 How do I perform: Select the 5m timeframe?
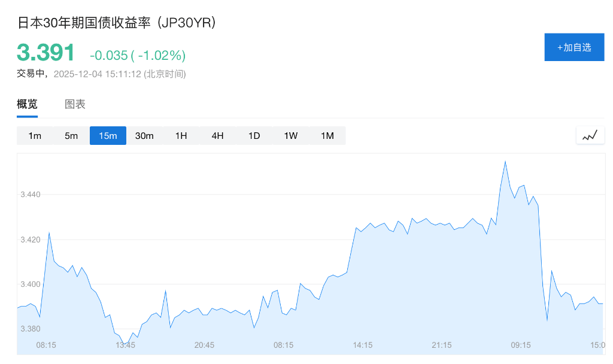(x=71, y=135)
